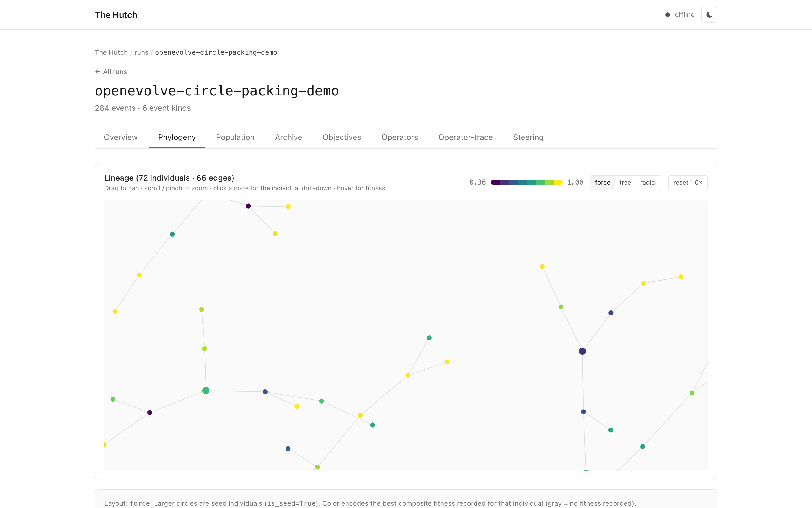Switch to radial layout

click(x=648, y=182)
